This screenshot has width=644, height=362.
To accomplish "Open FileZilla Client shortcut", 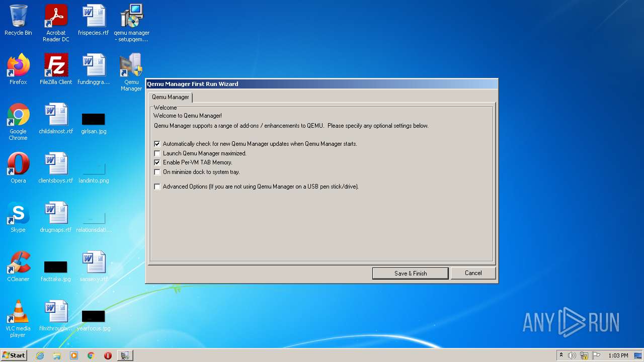I will pyautogui.click(x=56, y=69).
